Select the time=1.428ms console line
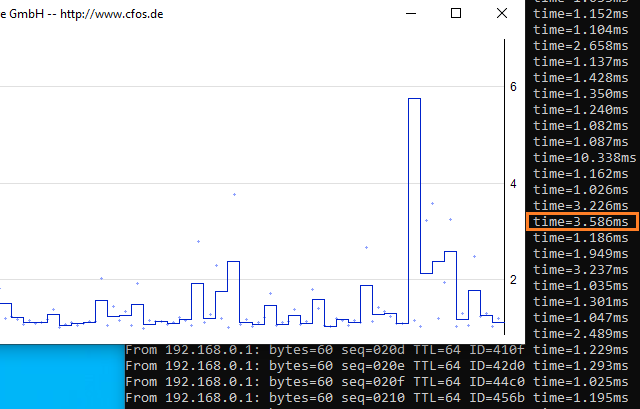Viewport: 640px width, 409px height. coord(580,78)
